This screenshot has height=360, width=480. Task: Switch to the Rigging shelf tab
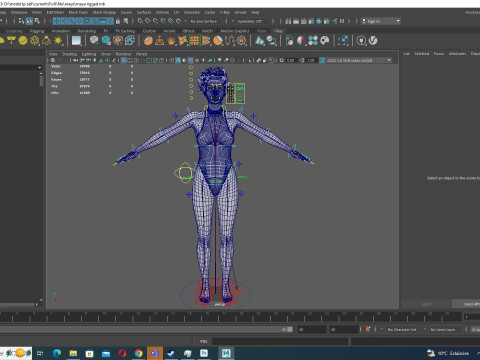pyautogui.click(x=37, y=31)
